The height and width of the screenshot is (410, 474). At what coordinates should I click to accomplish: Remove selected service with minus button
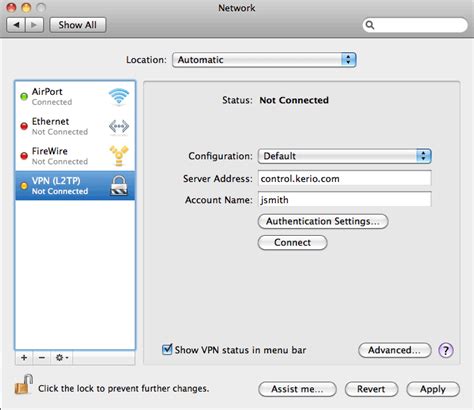pos(42,358)
